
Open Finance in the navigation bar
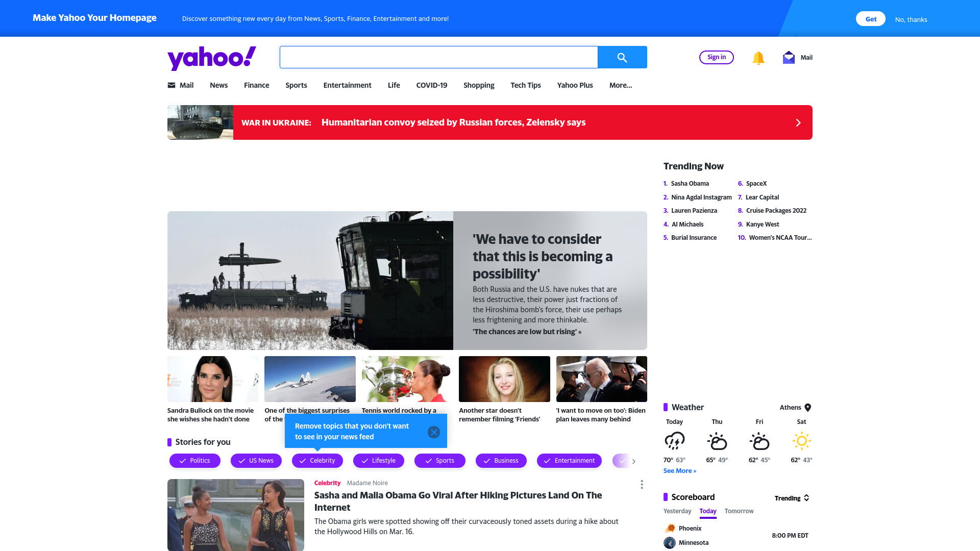[x=256, y=85]
